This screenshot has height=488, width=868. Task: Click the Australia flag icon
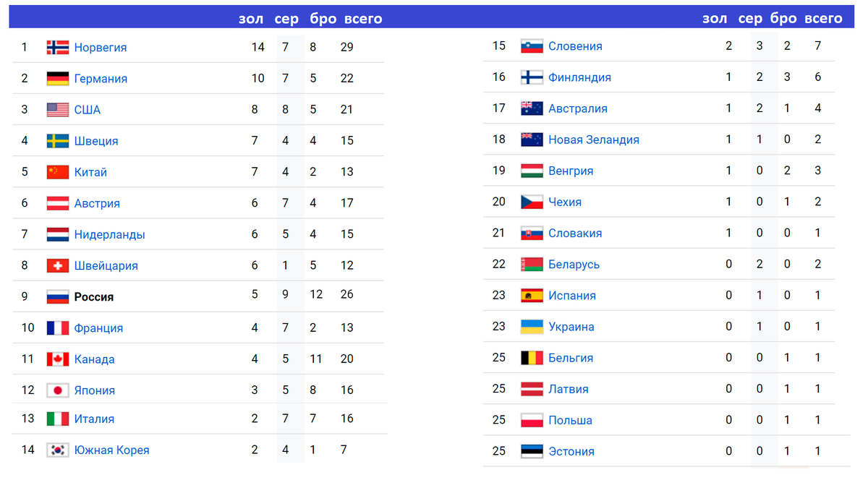coord(532,108)
